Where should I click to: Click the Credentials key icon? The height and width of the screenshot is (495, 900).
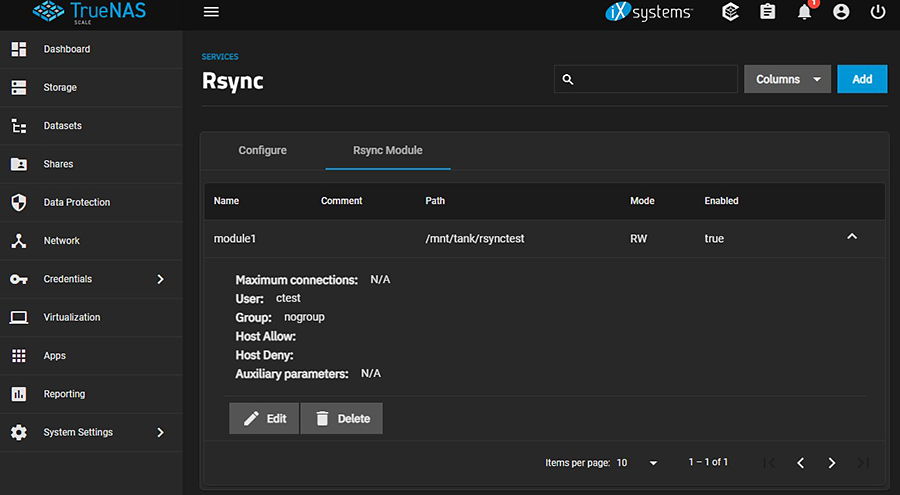tap(19, 279)
